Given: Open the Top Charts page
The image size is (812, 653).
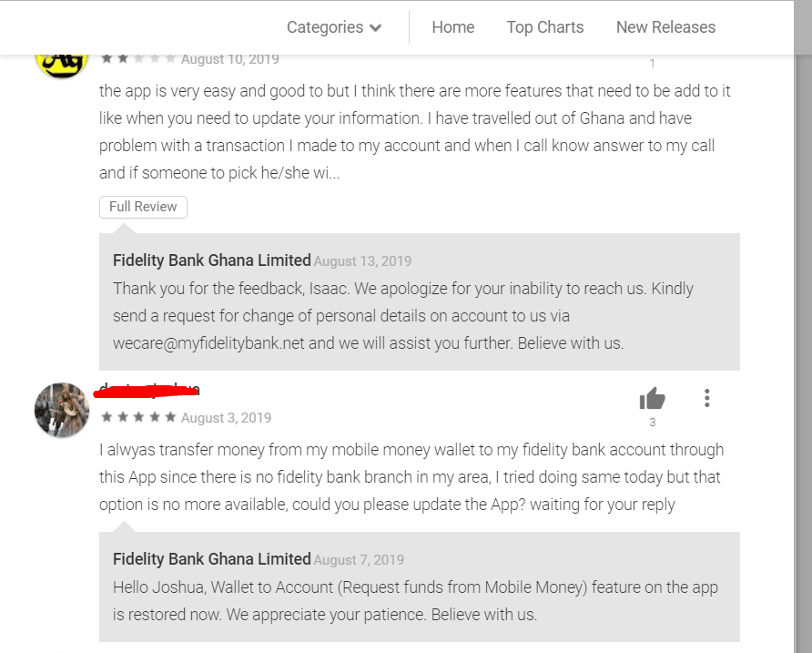Looking at the screenshot, I should (x=545, y=27).
